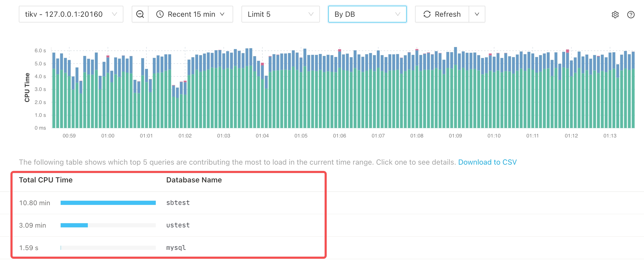Screen dimensions: 644x265
Task: Select the sbtest database row
Action: pos(178,203)
